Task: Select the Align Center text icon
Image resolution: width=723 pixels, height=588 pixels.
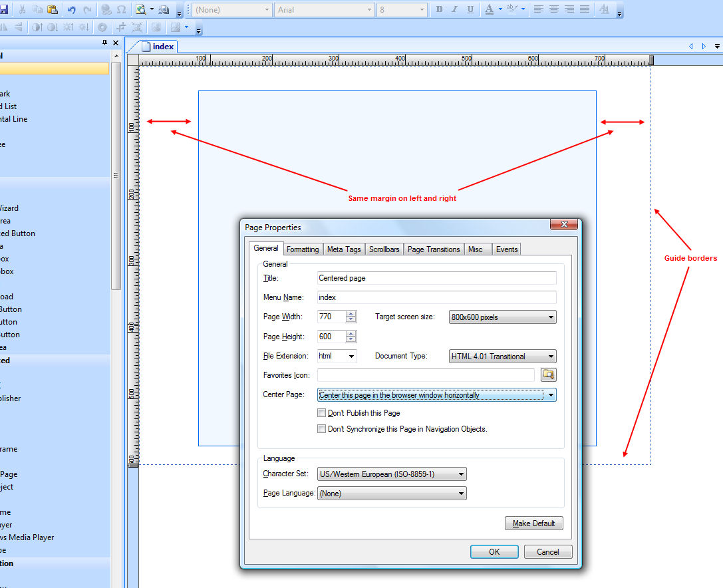Action: pyautogui.click(x=553, y=10)
